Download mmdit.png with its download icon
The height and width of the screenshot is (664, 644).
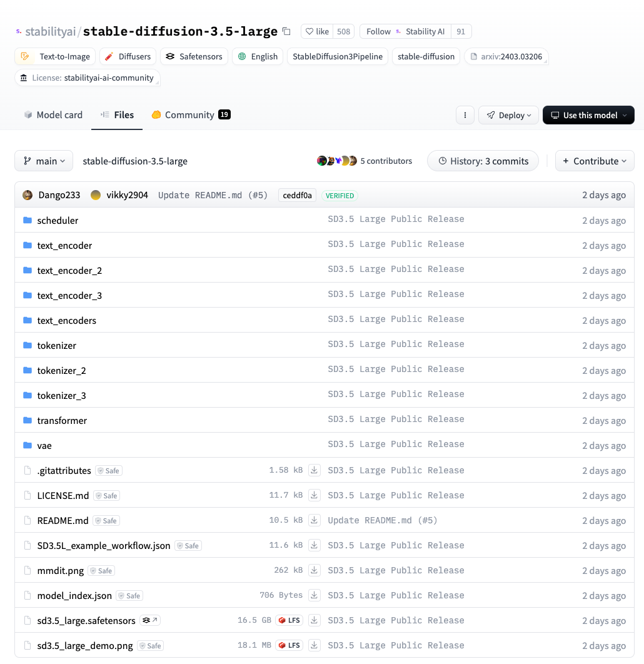tap(314, 570)
